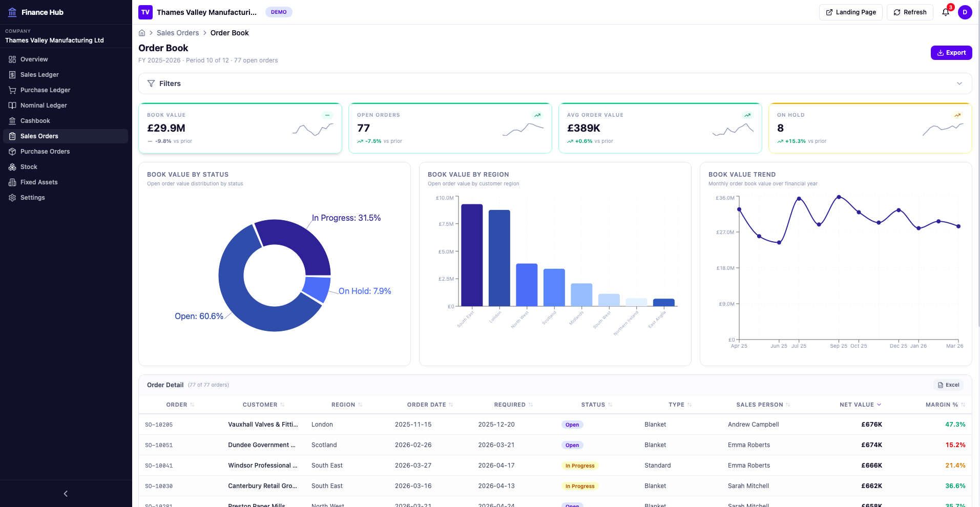Click the Finance Hub logo icon

pos(12,12)
